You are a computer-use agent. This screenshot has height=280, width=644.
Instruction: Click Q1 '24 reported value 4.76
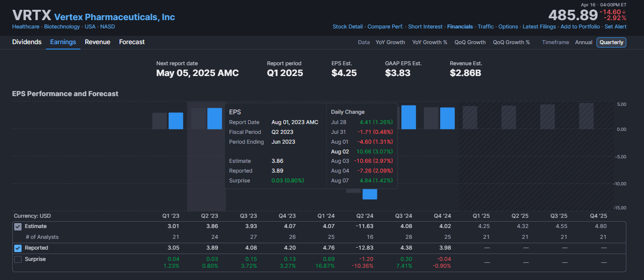[328, 248]
